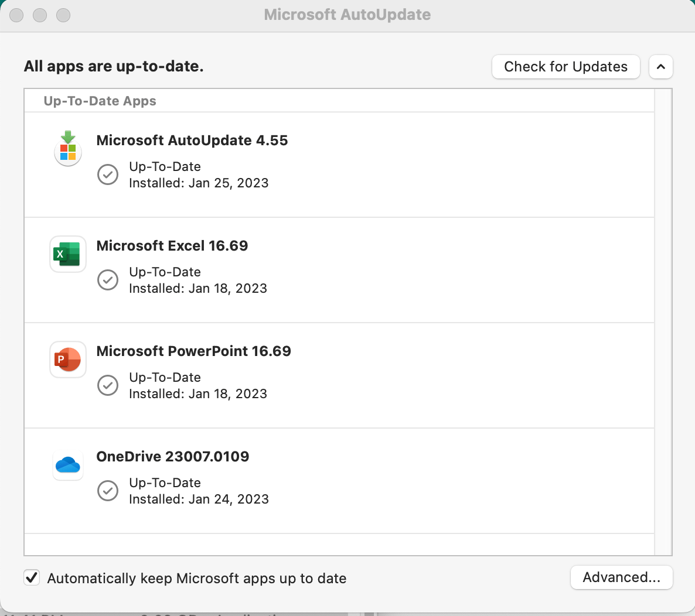Click OneDrive's up-to-date checkmark icon

108,491
